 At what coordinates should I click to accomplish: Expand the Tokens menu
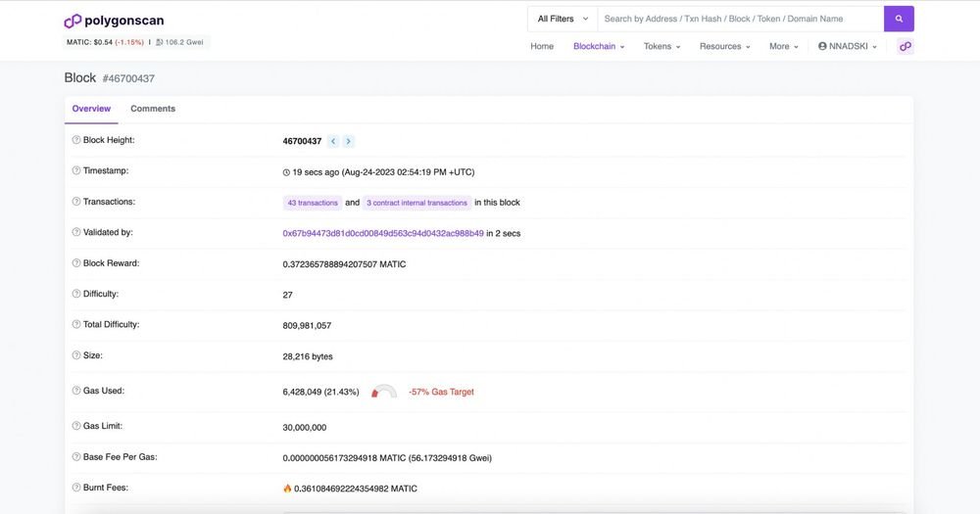(661, 46)
